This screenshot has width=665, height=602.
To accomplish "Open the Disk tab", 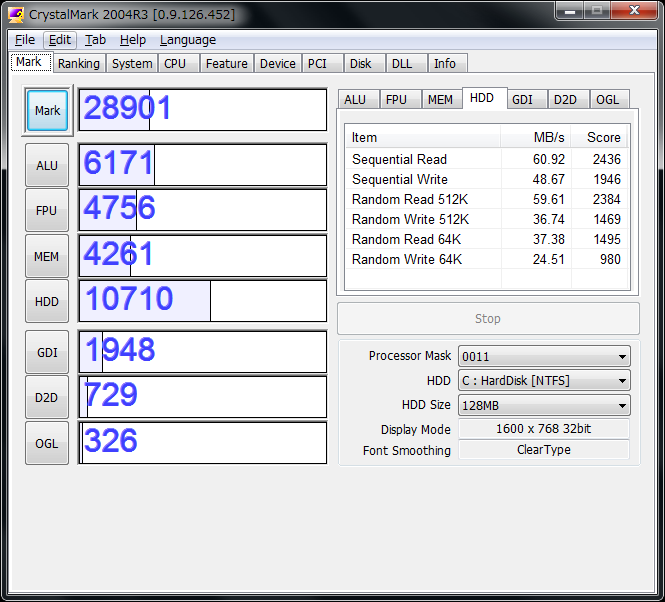I will pos(364,64).
